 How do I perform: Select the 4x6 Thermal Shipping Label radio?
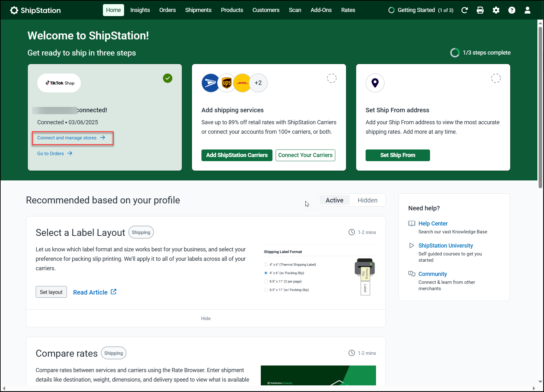[266, 265]
